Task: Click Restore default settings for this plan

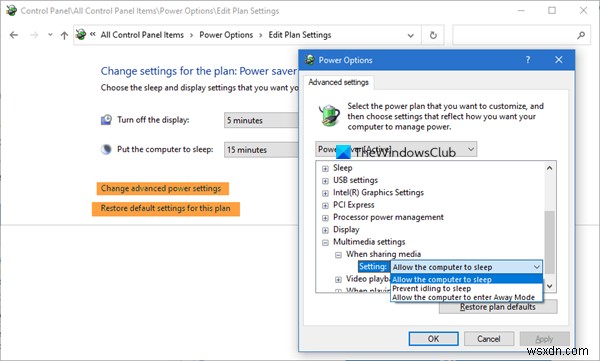Action: click(x=166, y=209)
